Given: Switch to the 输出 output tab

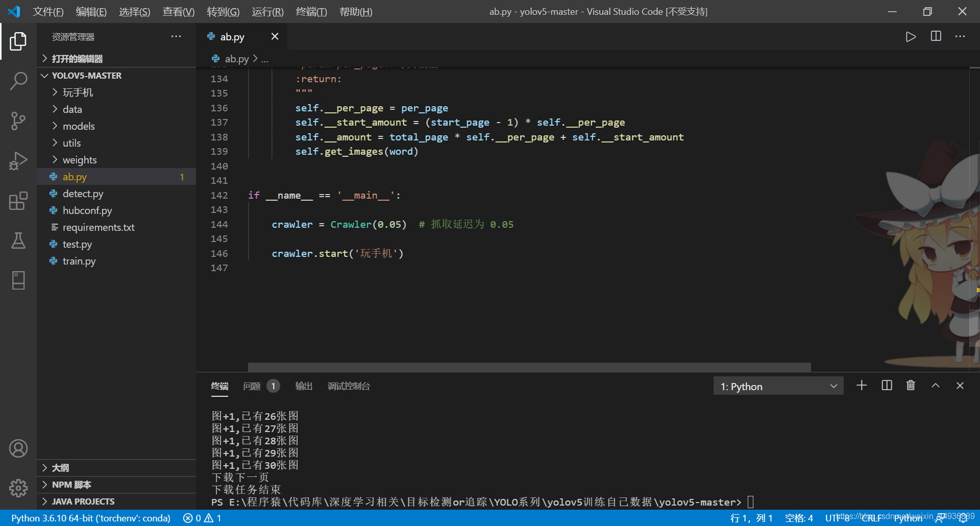Looking at the screenshot, I should (x=304, y=386).
